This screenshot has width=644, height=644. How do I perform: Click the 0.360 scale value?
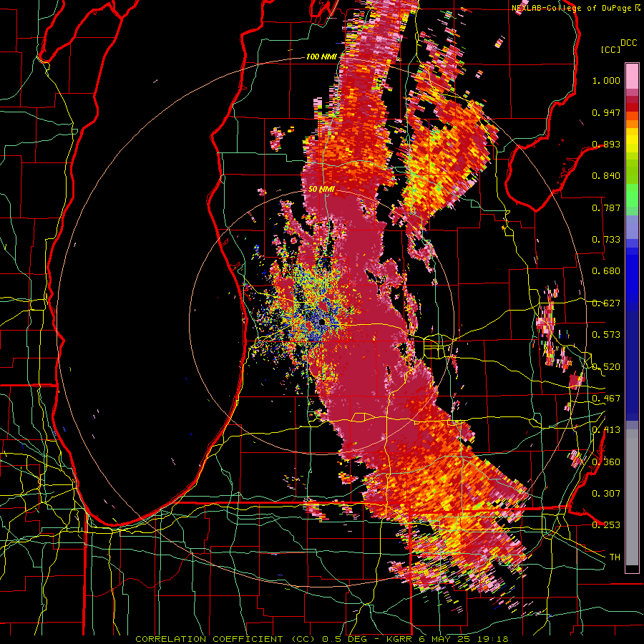coord(606,462)
